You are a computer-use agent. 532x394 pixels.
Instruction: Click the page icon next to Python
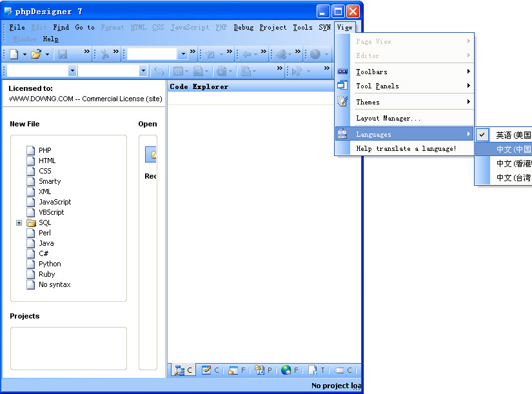tap(30, 264)
